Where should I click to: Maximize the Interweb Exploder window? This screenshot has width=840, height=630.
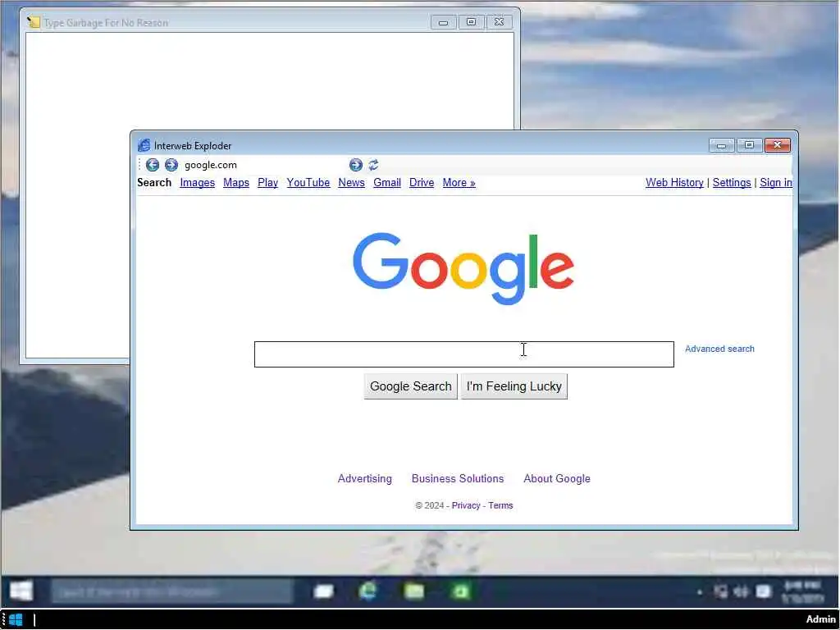click(x=749, y=145)
